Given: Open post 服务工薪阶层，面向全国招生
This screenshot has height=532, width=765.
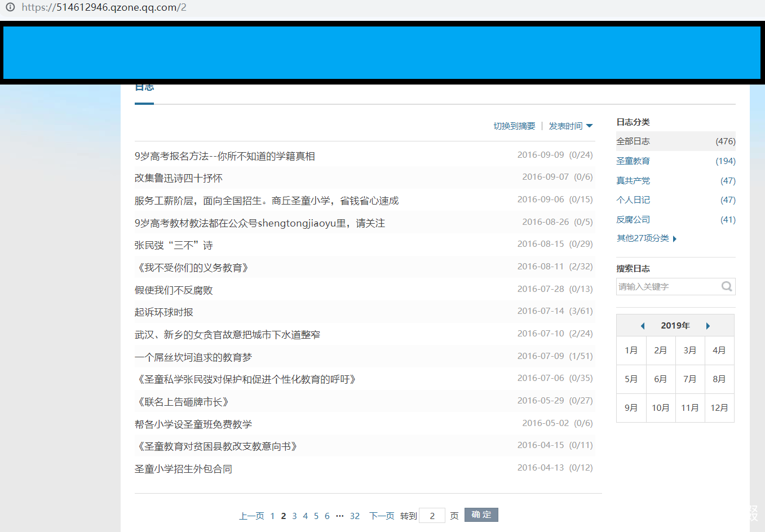Looking at the screenshot, I should (267, 201).
